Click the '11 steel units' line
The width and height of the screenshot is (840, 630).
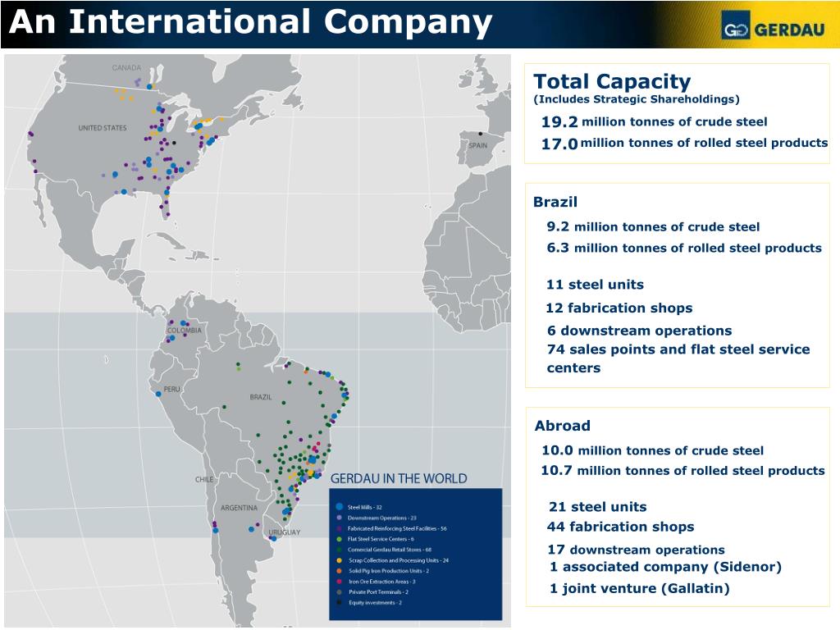[596, 285]
